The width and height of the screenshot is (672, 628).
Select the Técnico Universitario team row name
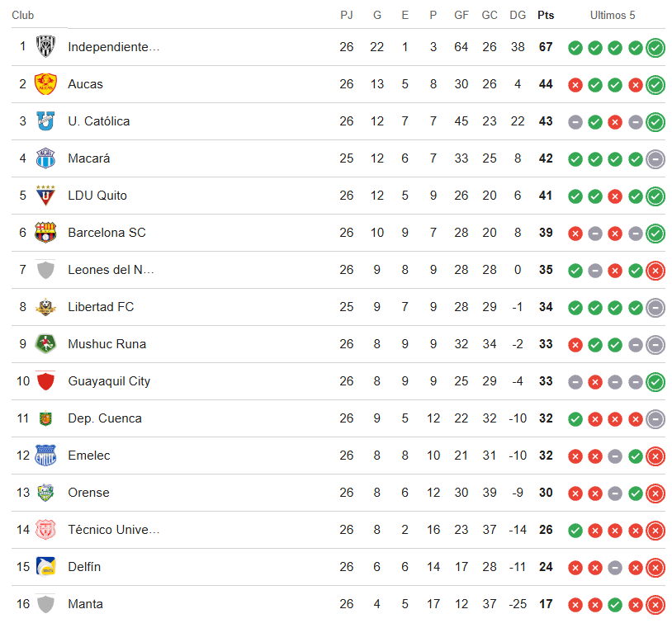[114, 530]
